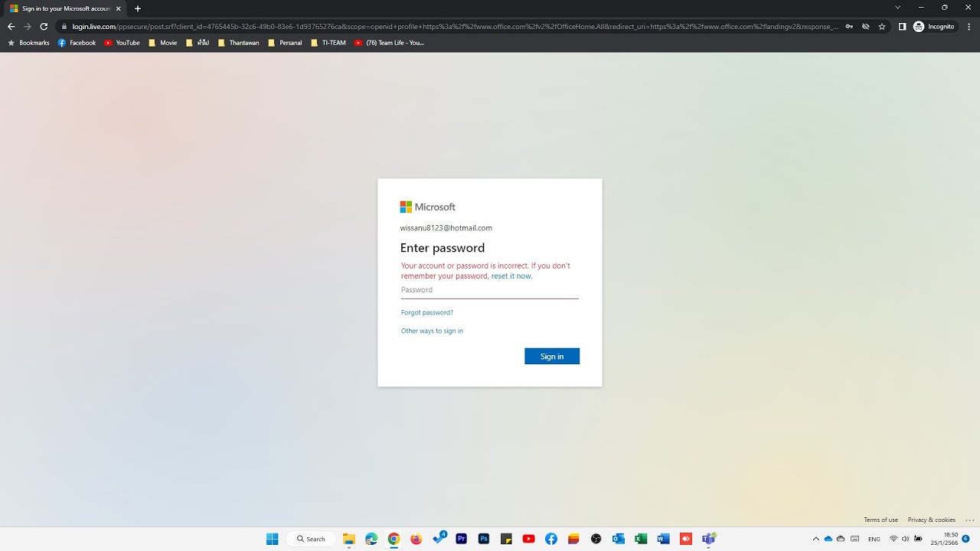Open the Movie bookmarks folder

(x=163, y=43)
